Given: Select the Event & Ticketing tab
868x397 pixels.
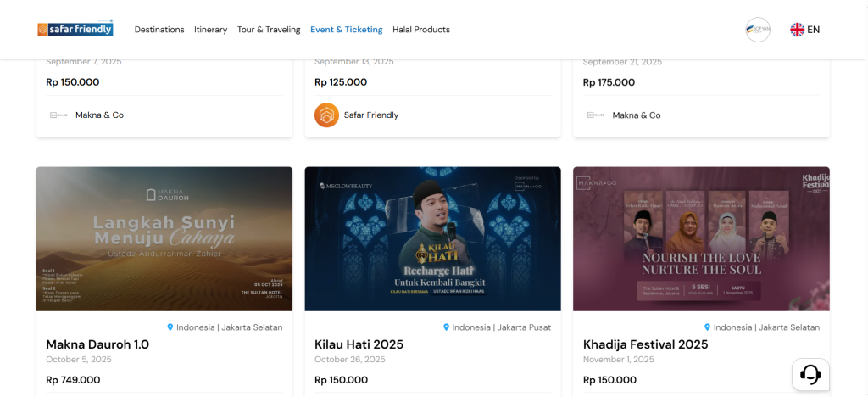Looking at the screenshot, I should point(346,30).
